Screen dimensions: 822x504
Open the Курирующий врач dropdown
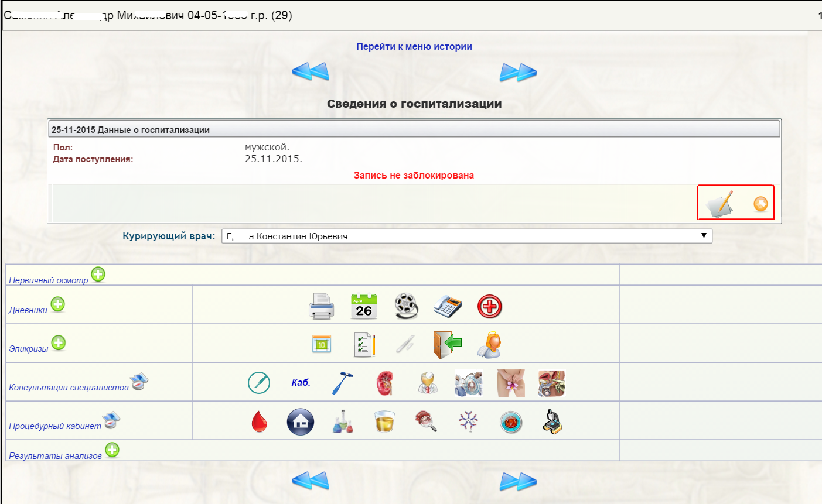point(466,236)
